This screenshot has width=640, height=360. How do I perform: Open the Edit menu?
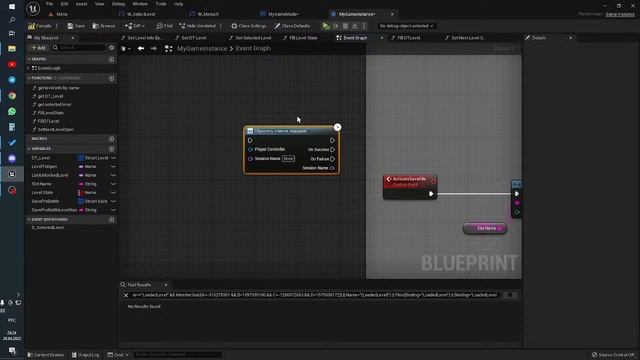pyautogui.click(x=64, y=4)
